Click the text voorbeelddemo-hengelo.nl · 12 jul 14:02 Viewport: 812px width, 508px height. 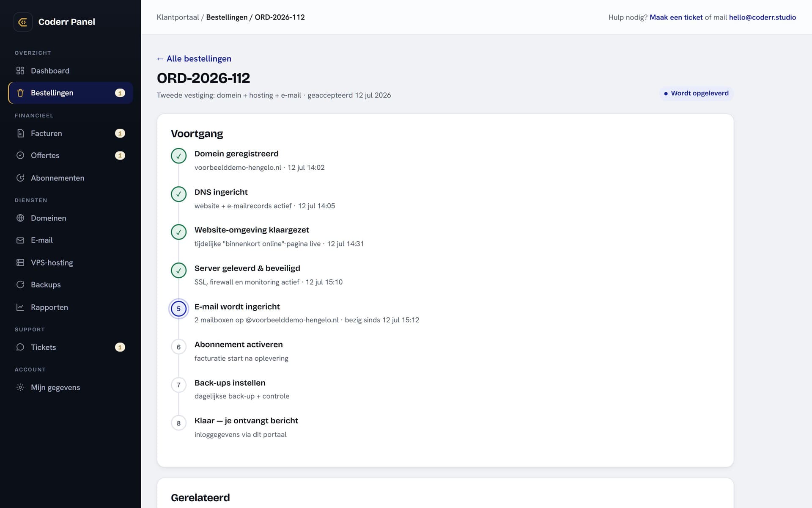[x=260, y=168]
